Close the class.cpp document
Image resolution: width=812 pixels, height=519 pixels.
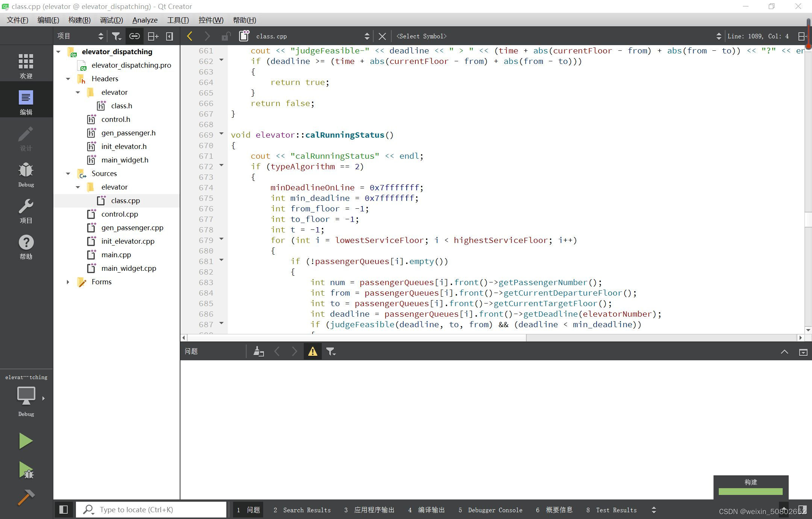(x=382, y=36)
